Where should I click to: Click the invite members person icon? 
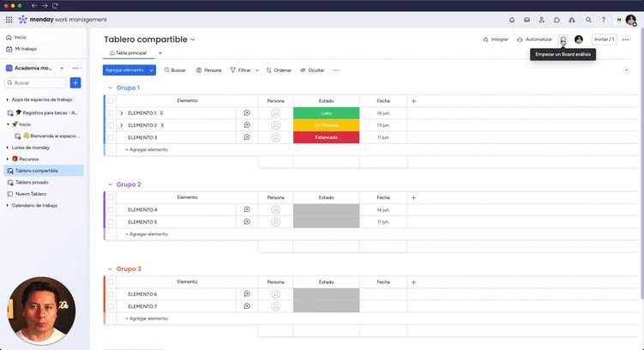[x=542, y=19]
